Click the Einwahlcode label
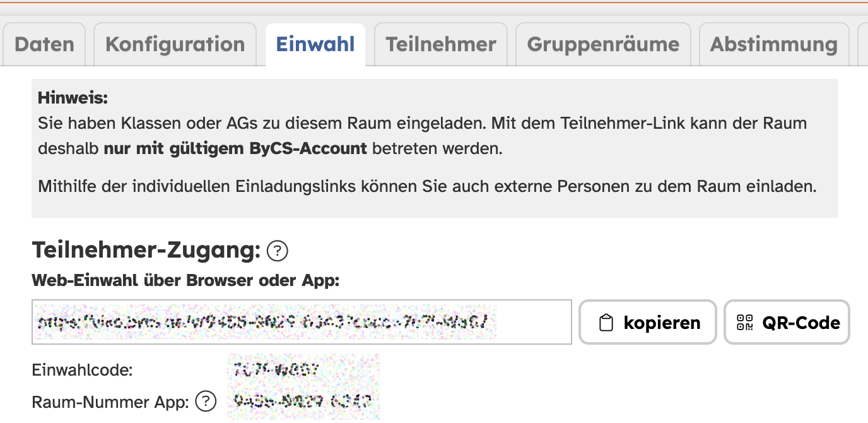 82,370
